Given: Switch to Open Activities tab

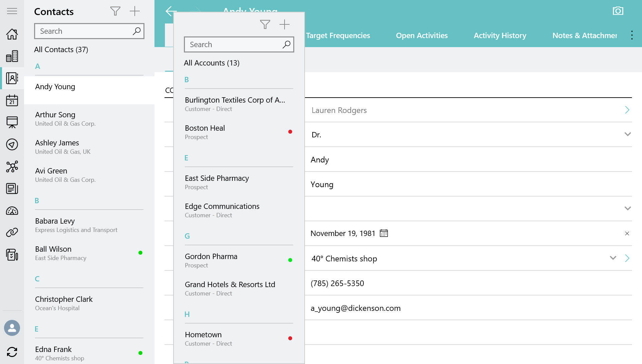Looking at the screenshot, I should coord(422,35).
